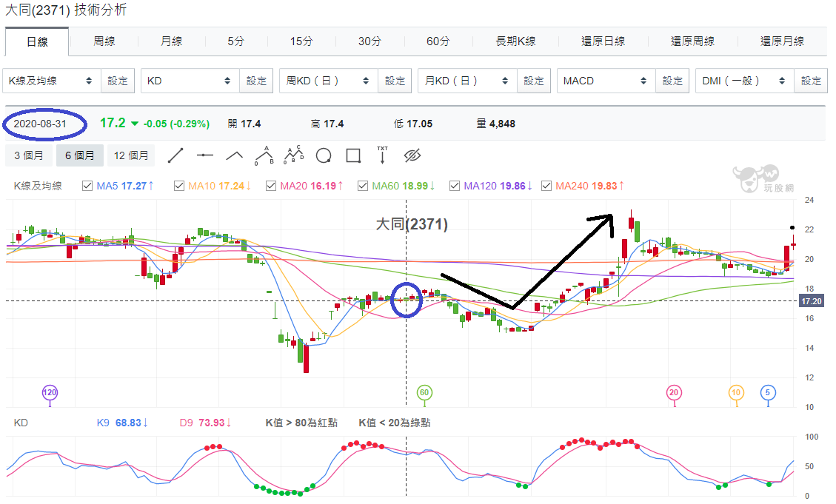Select the trend line drawing tool
The height and width of the screenshot is (504, 836).
pos(175,155)
